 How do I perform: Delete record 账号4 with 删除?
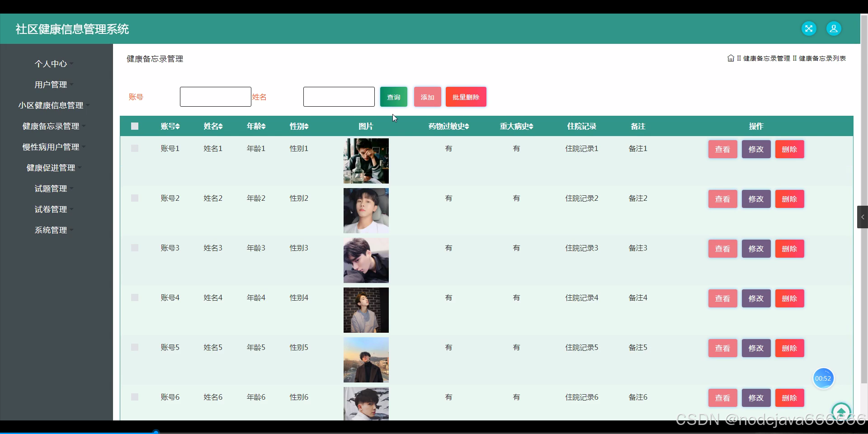[x=790, y=298]
